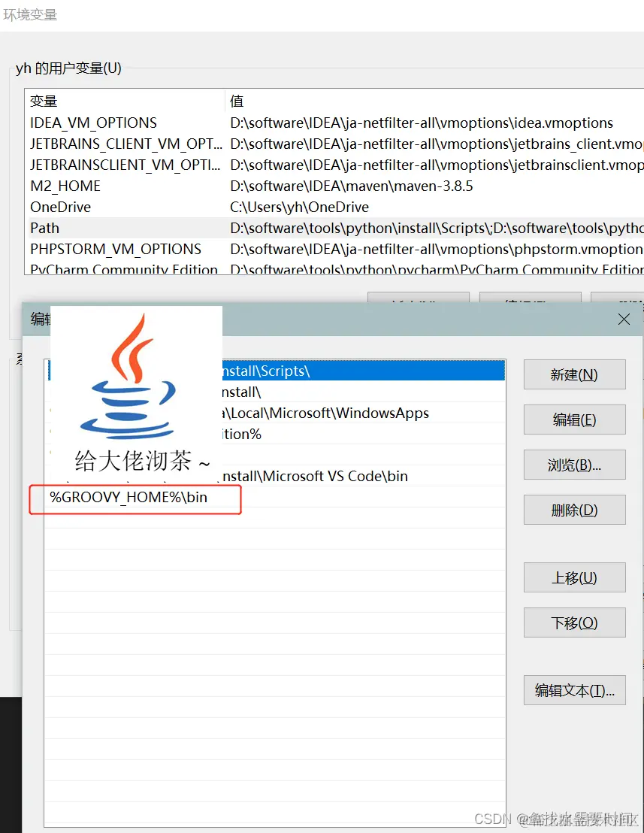This screenshot has width=644, height=833.
Task: Select the Microsoft VS Code\bin path entry
Action: [274, 476]
